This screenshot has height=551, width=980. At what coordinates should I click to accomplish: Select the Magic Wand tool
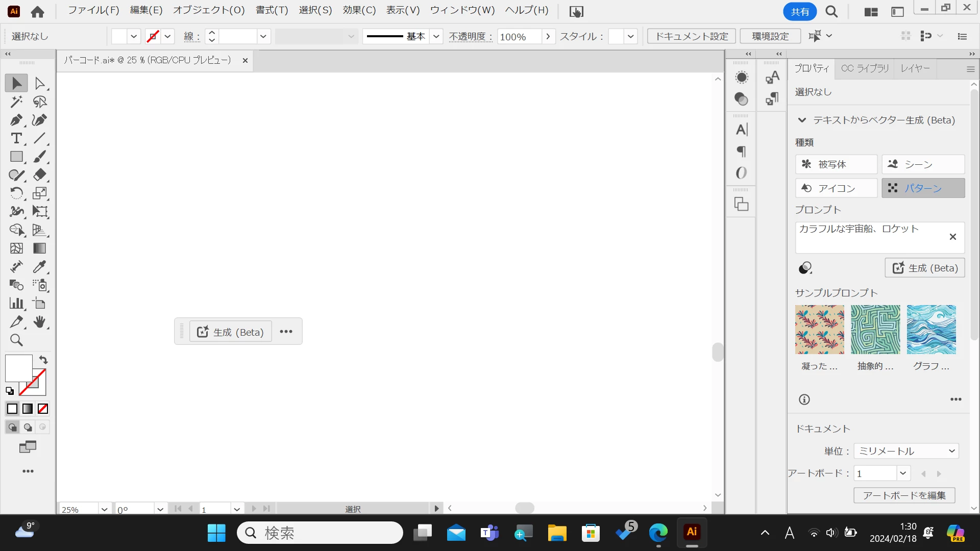pyautogui.click(x=16, y=102)
